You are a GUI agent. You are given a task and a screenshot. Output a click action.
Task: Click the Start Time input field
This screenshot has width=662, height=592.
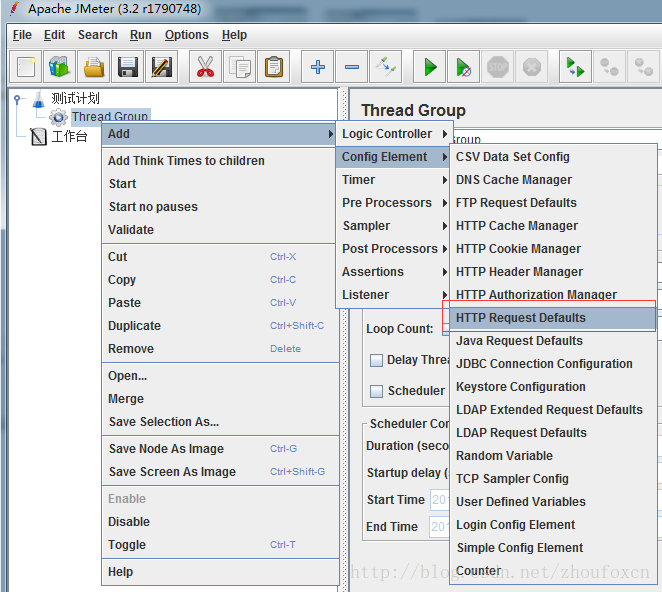click(x=438, y=500)
